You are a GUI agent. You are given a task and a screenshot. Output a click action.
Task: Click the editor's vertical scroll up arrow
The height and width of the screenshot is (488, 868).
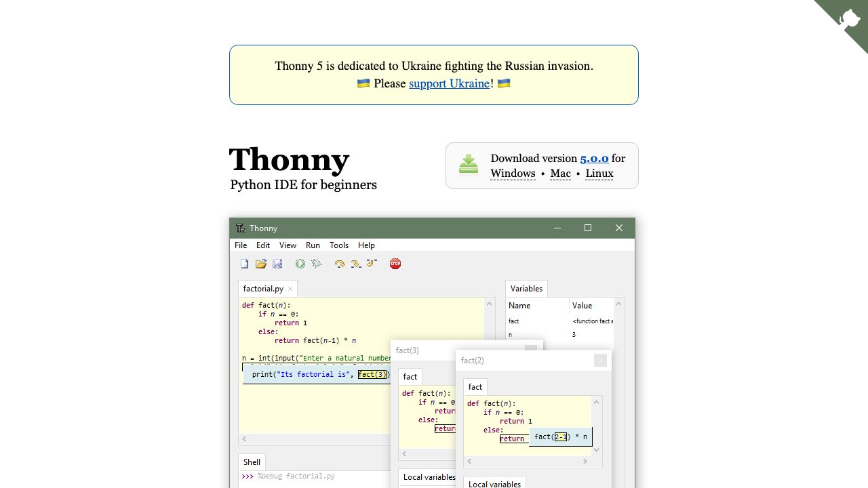490,304
